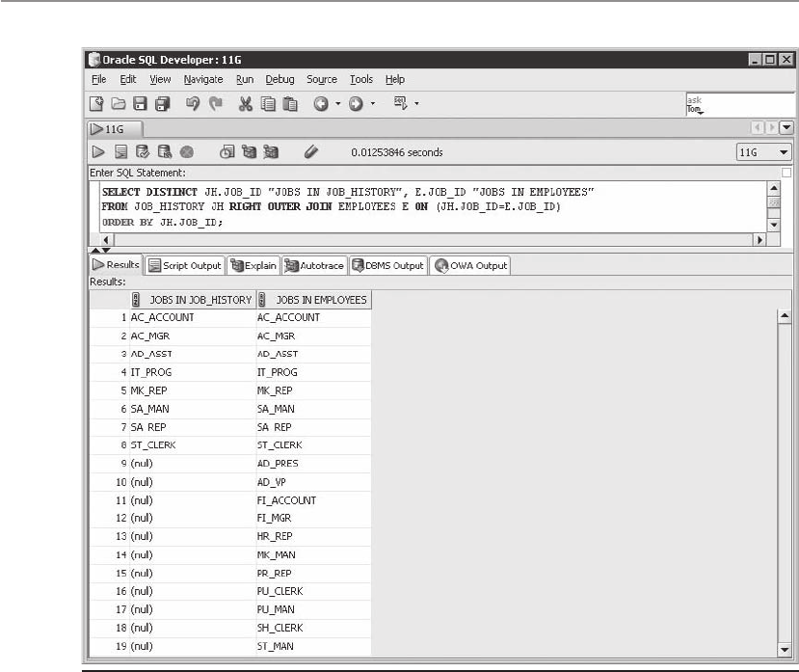Viewport: 799px width, 672px height.
Task: Expand editor using splitter down arrow
Action: coord(106,251)
